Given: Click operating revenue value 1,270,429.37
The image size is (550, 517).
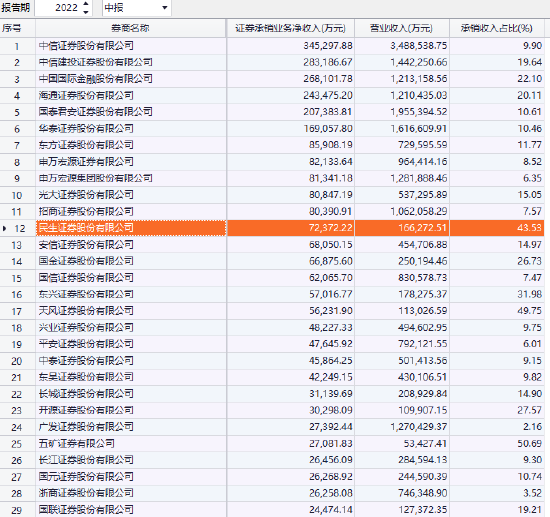Looking at the screenshot, I should (x=419, y=427).
